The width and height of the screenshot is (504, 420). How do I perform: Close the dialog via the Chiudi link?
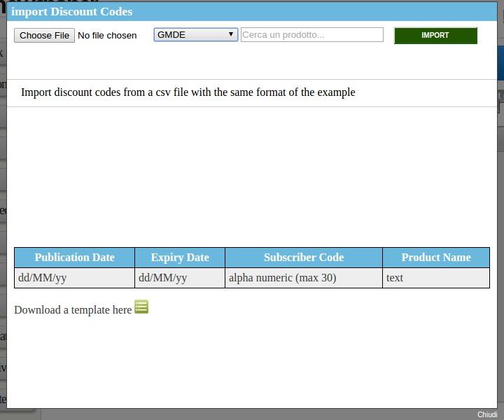[x=487, y=414]
